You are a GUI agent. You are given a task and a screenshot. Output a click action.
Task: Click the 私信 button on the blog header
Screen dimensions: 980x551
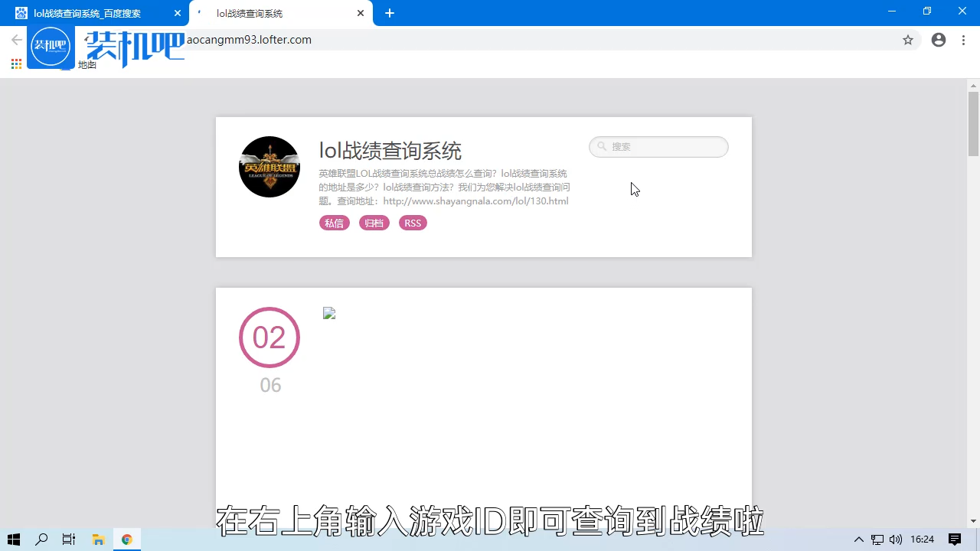[x=334, y=223]
